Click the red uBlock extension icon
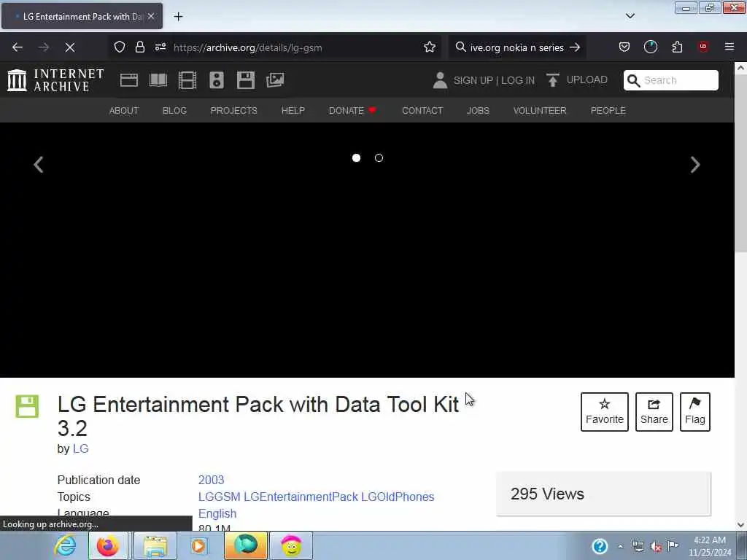This screenshot has width=747, height=560. coord(703,47)
